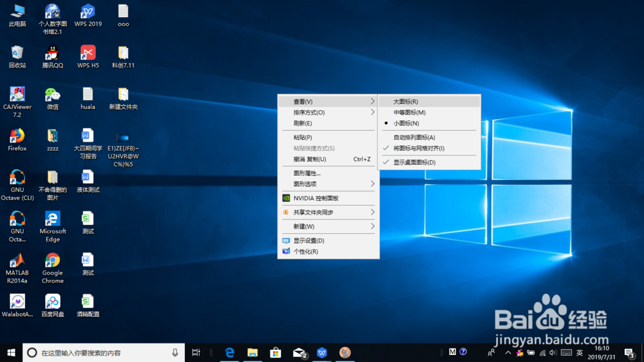
Task: Click 撤消 复制(U) undo copy
Action: [x=328, y=159]
